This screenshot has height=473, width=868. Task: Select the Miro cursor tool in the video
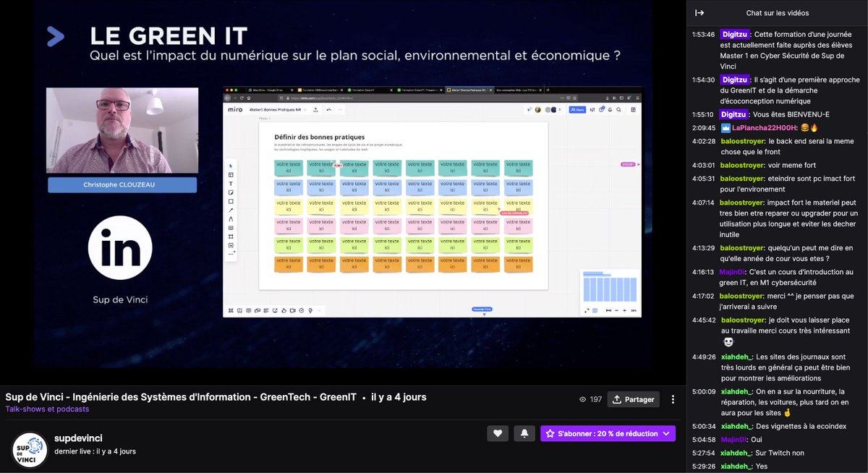click(x=231, y=166)
